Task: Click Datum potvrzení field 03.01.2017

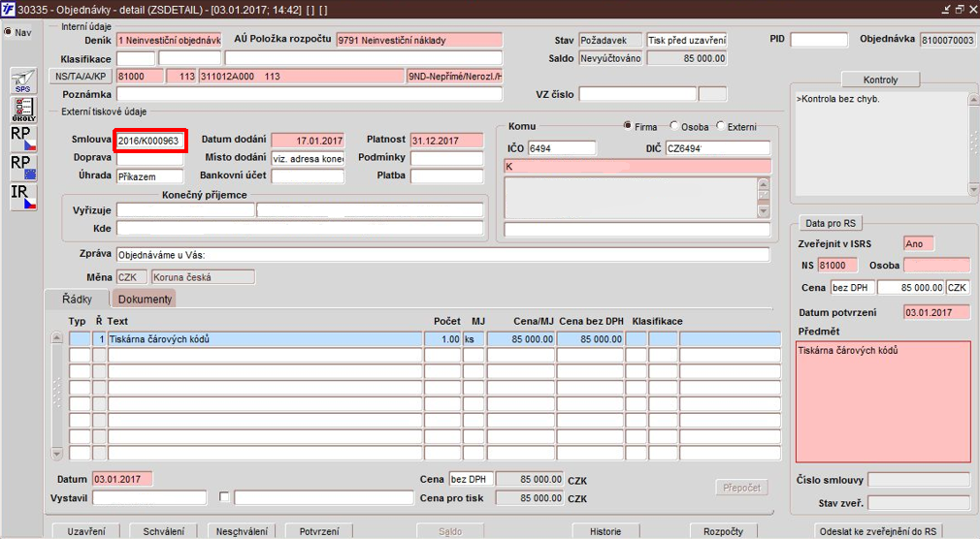Action: coord(937,312)
